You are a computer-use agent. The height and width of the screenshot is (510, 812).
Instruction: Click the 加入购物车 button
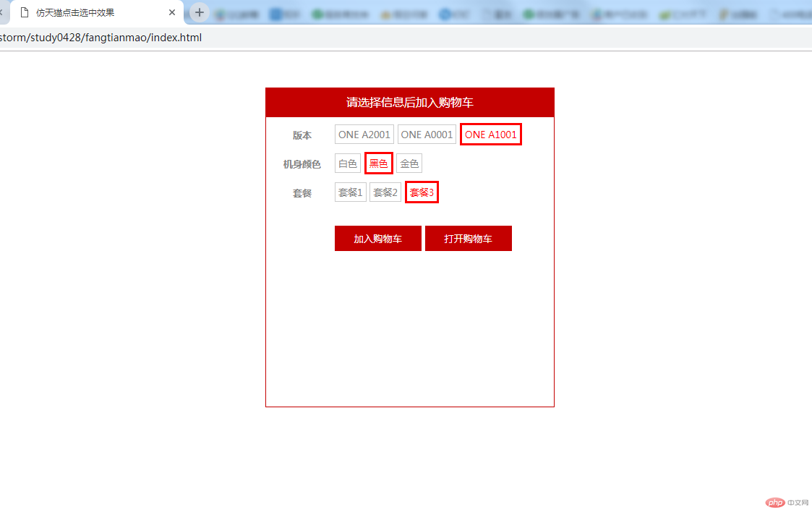click(x=377, y=238)
